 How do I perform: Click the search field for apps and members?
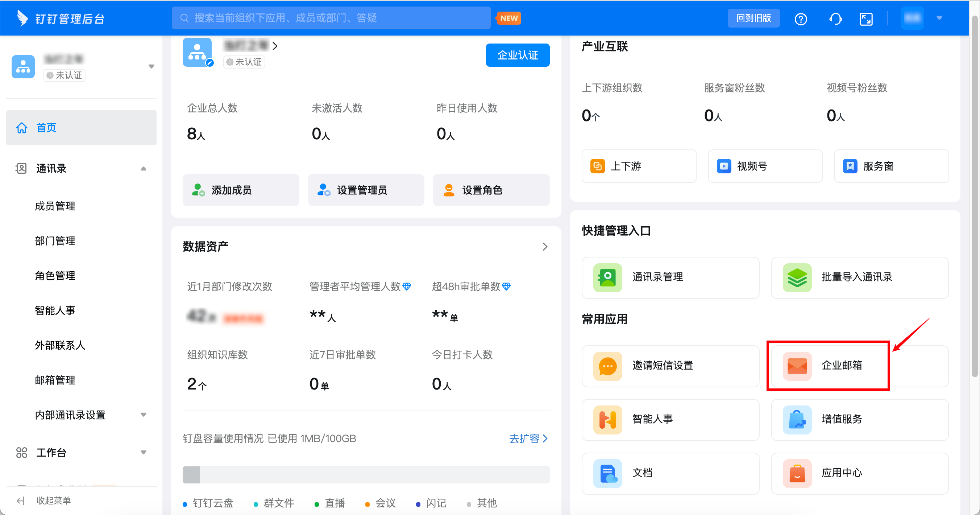pyautogui.click(x=331, y=18)
